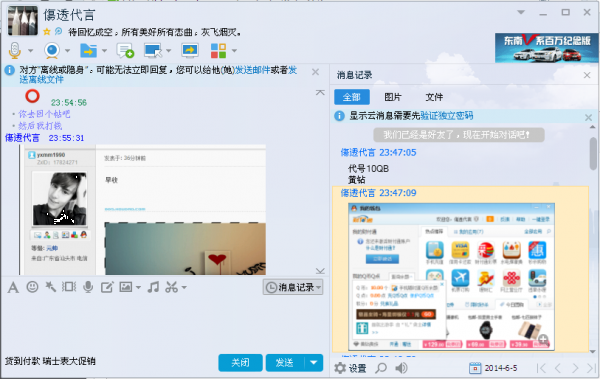Open window menu triangle in title bar

[521, 12]
